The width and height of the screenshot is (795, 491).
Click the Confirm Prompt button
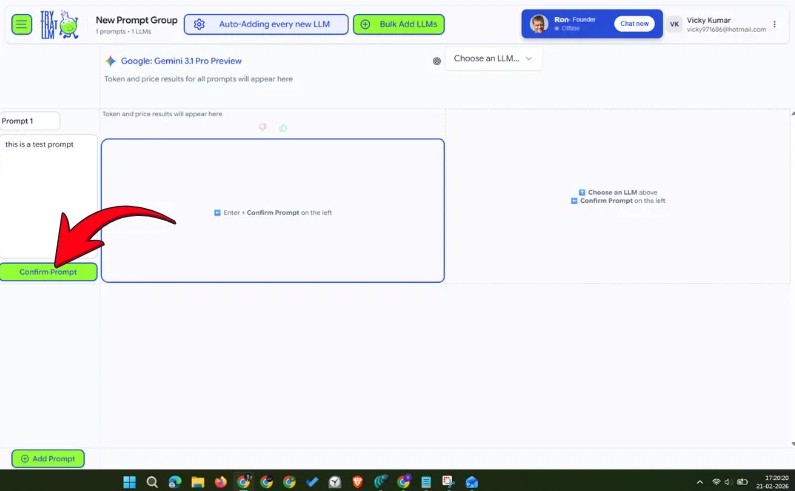click(48, 272)
